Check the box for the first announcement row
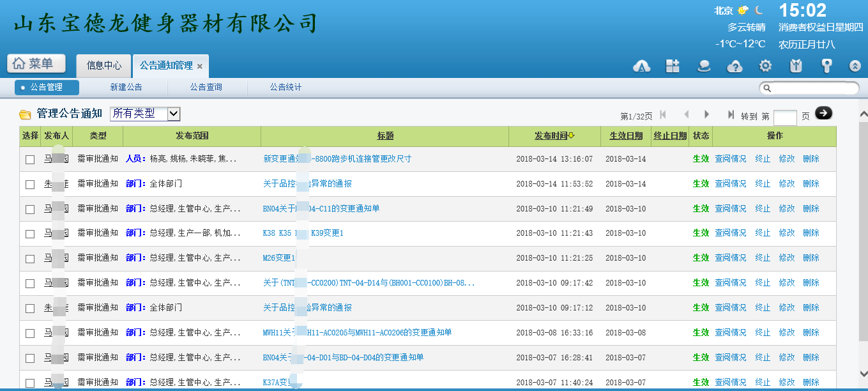The height and width of the screenshot is (391, 868). (30, 160)
